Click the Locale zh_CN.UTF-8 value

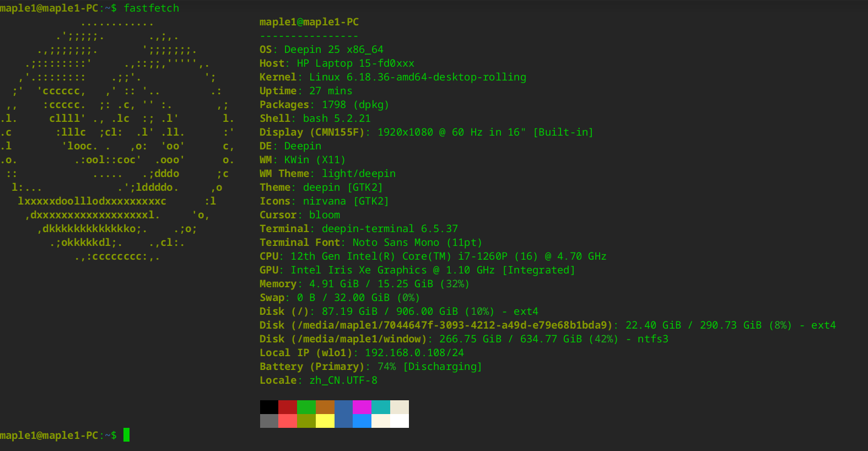(x=343, y=380)
